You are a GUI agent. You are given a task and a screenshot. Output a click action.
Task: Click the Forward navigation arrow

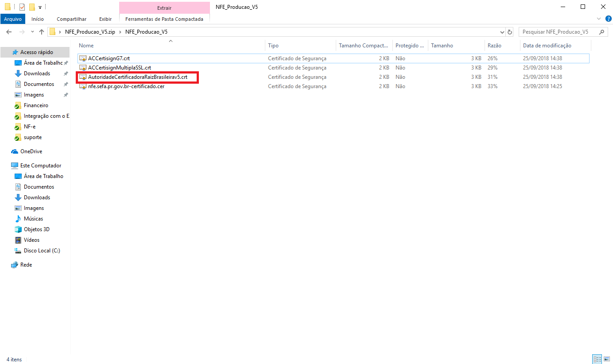point(22,32)
